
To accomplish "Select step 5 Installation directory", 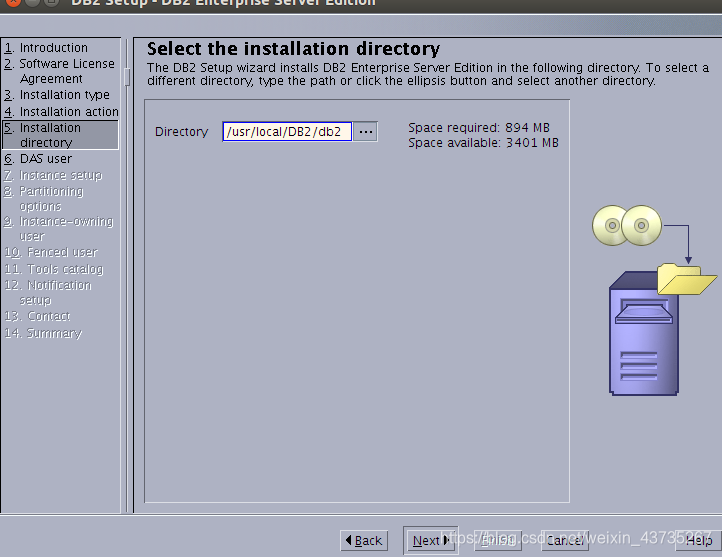I will pyautogui.click(x=60, y=135).
